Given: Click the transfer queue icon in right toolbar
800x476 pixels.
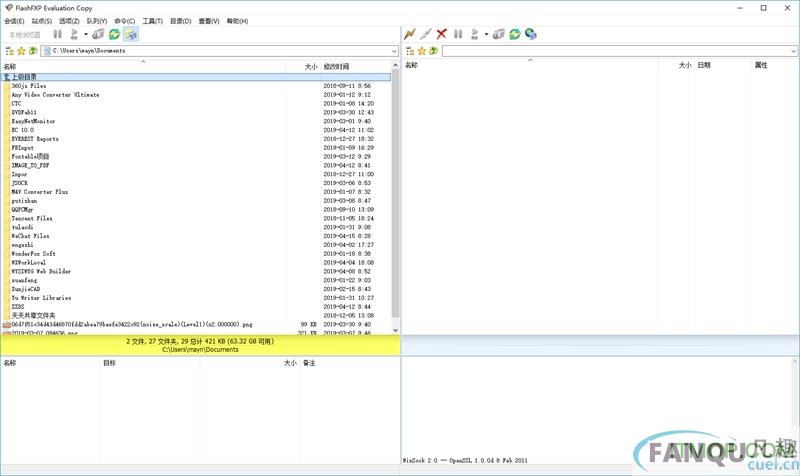Looking at the screenshot, I should [x=474, y=34].
